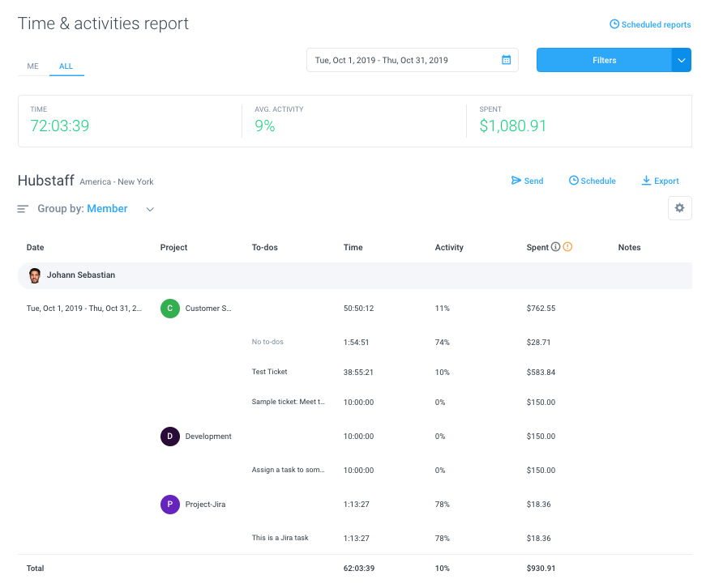The height and width of the screenshot is (588, 706).
Task: Click the dark D Development project icon
Action: 170,437
